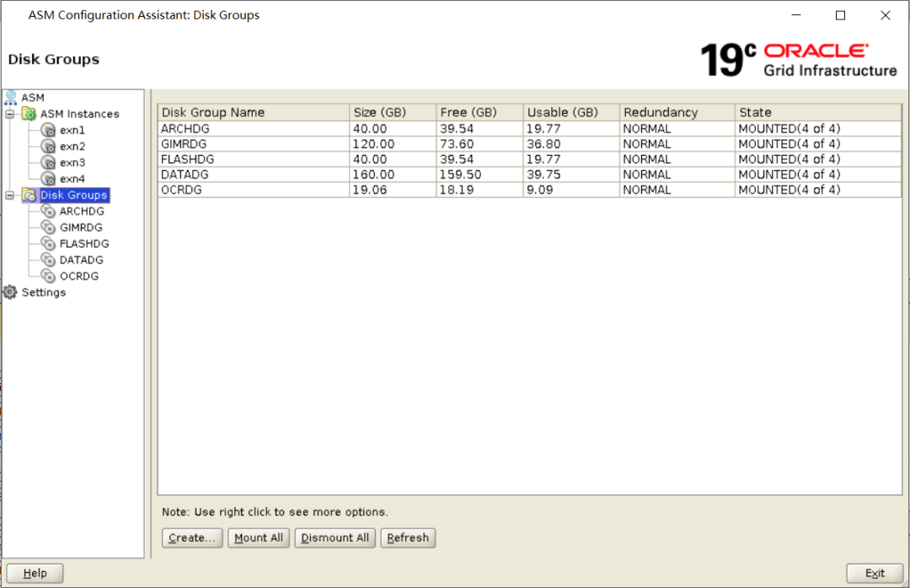Click the 159.50 free value
The height and width of the screenshot is (588, 910).
(x=460, y=174)
